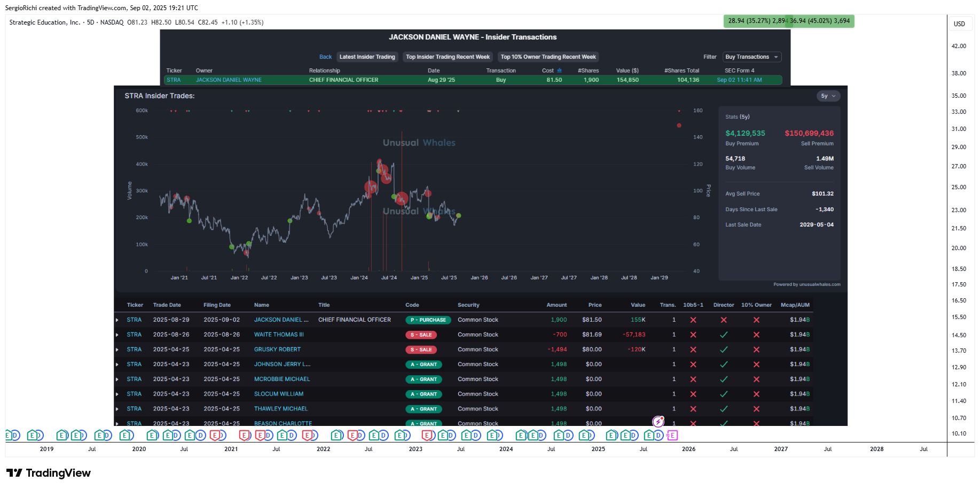Viewport: 980px width, 489px height.
Task: Click 10b5-1 X mark in SLOCUM WILLIAM row
Action: click(693, 394)
